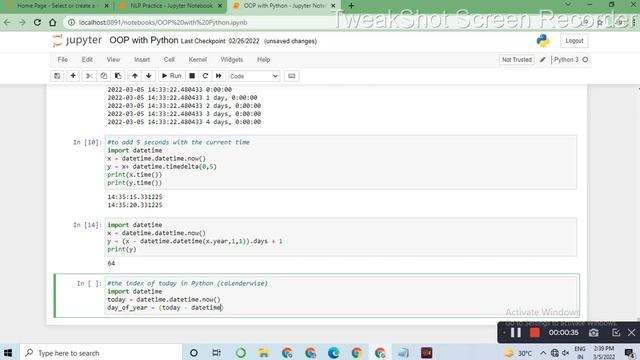Go to the browser home page

click(52, 22)
